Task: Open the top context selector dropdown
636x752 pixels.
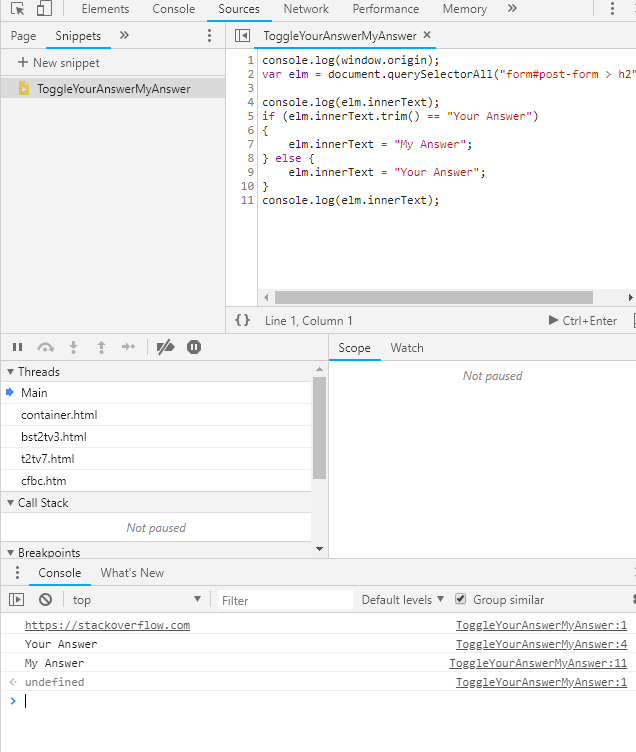Action: 138,600
